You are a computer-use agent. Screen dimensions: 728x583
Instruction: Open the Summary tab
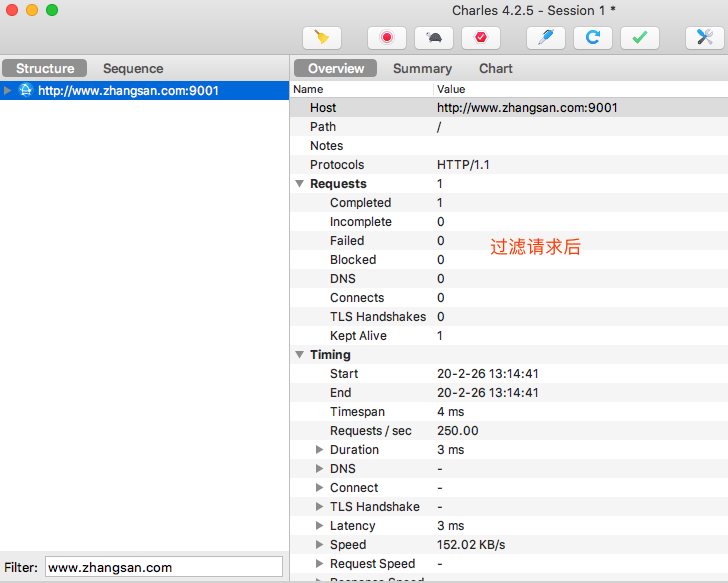(x=422, y=68)
